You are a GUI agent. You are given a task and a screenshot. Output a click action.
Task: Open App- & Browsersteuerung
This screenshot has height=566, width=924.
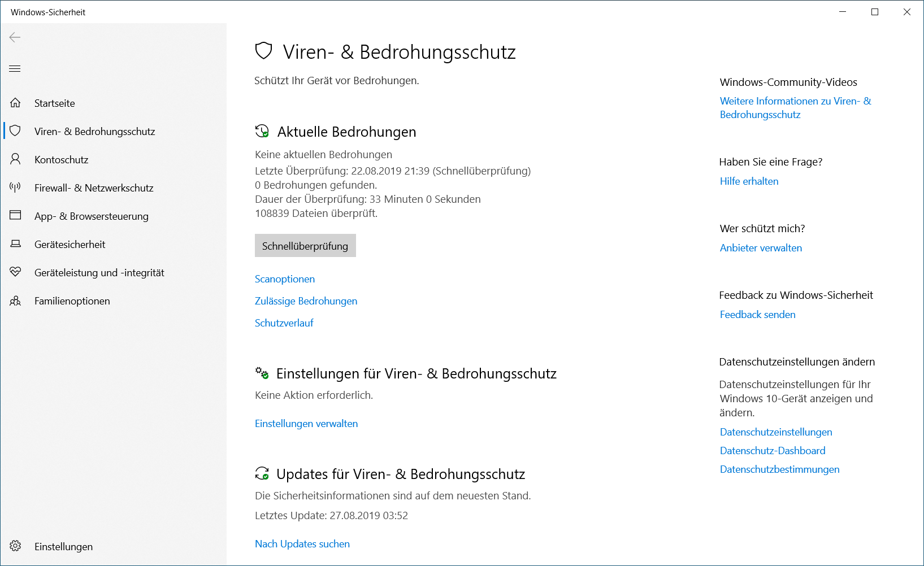pos(113,216)
